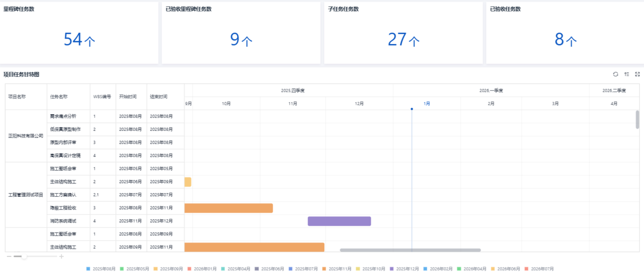
Task: Click the Gantt horizontal scrollbar
Action: [x=410, y=250]
